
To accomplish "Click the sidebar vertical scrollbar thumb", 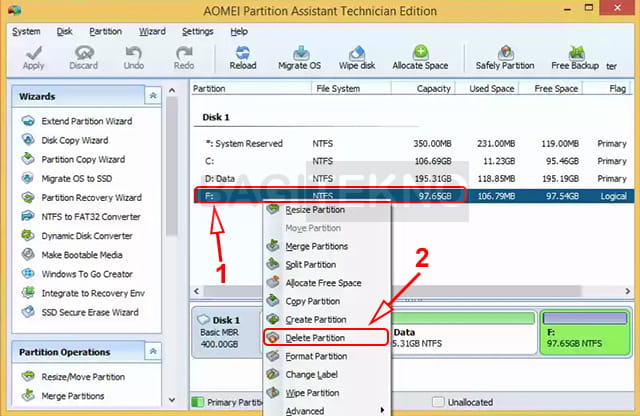I will coord(172,165).
